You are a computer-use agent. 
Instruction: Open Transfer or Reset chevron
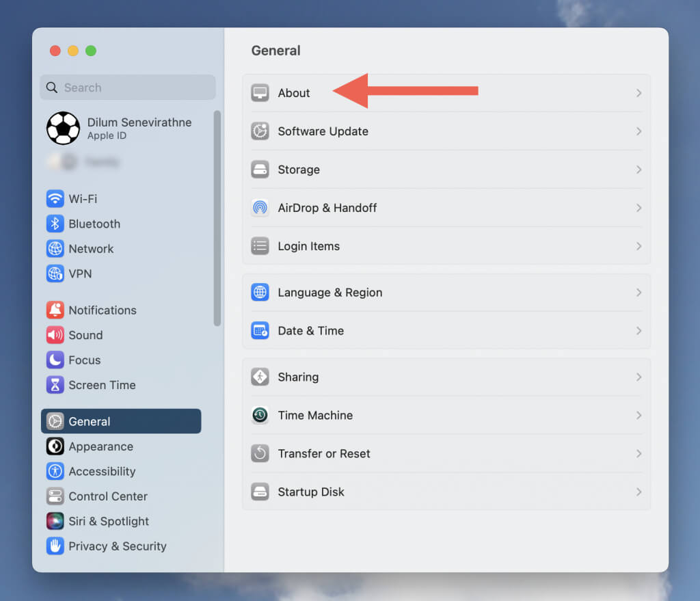[639, 453]
